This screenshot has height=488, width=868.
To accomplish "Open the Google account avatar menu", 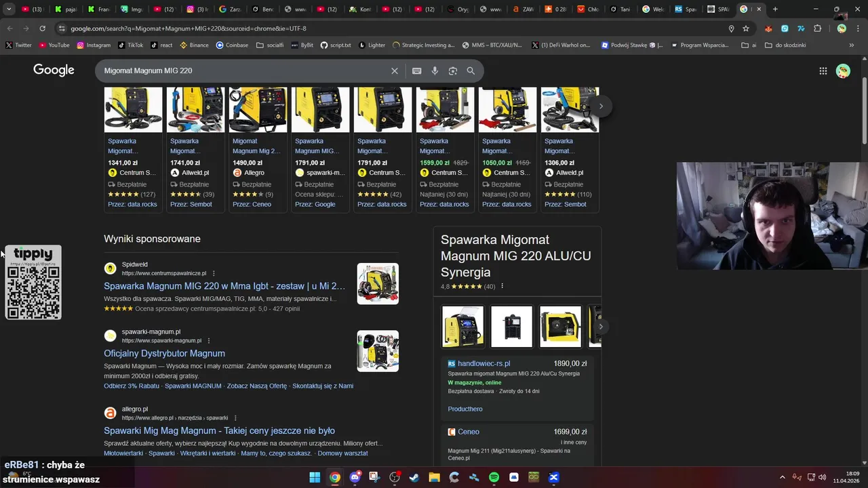I will point(843,70).
